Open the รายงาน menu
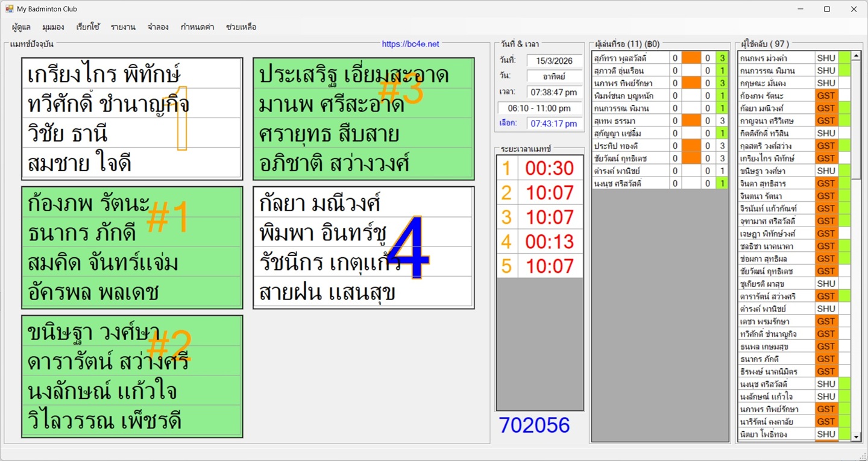The height and width of the screenshot is (461, 868). (x=123, y=27)
